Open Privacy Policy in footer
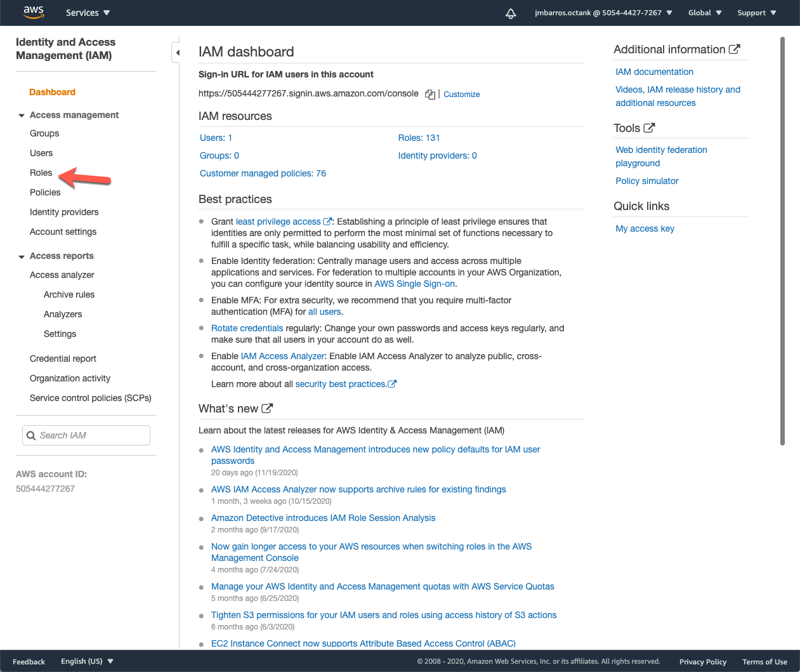 coord(702,662)
